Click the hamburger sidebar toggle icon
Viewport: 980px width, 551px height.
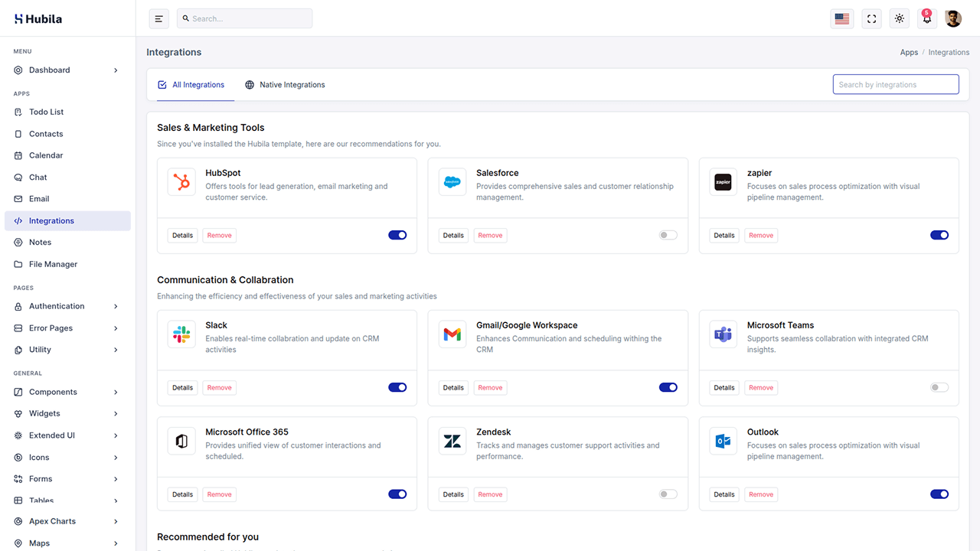point(158,19)
